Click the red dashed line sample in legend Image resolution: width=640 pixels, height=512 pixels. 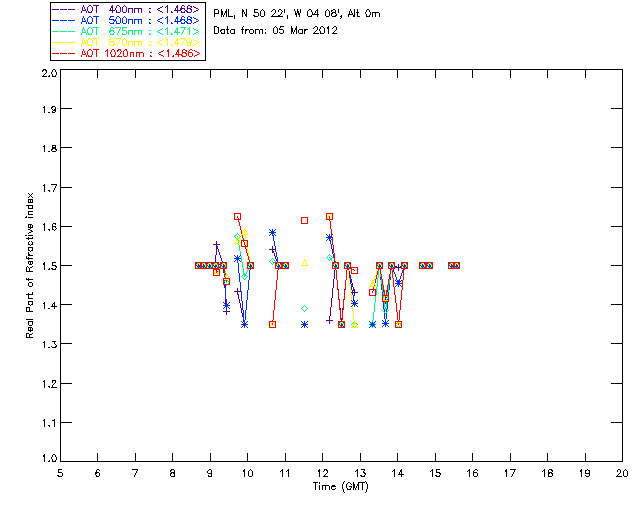(x=64, y=53)
